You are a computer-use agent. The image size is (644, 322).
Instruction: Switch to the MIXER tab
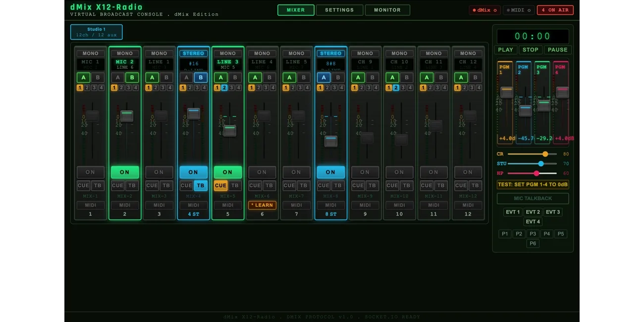296,10
